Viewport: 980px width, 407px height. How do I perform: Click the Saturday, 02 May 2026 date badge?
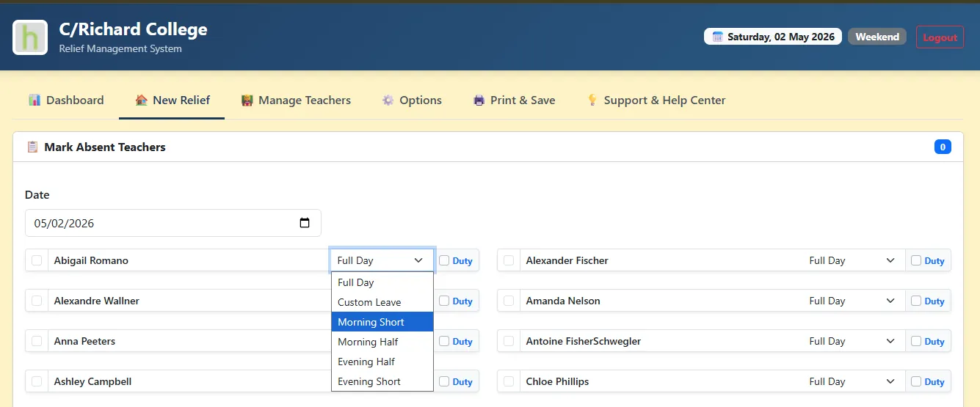773,37
